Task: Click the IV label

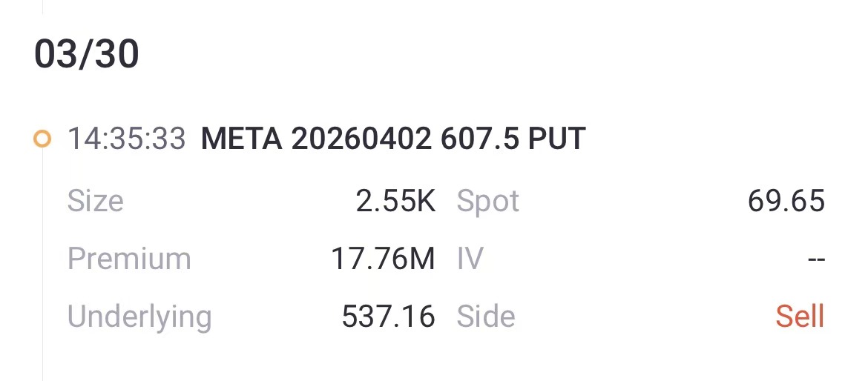Action: [x=470, y=259]
